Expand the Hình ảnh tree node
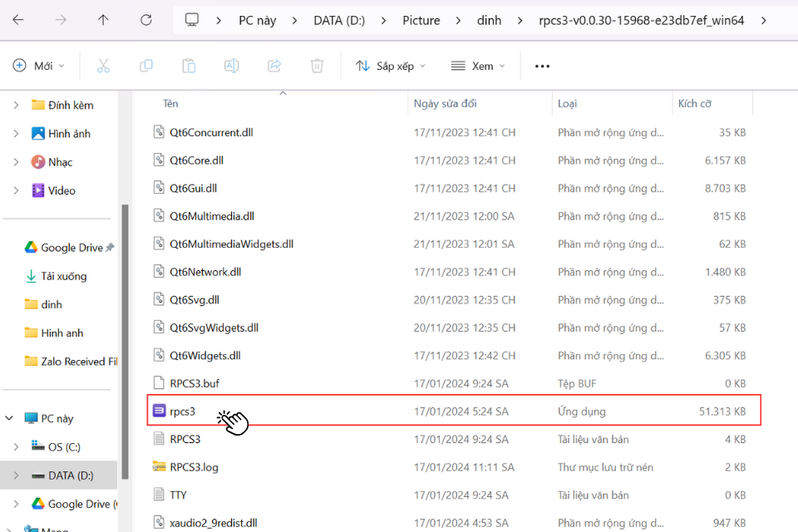 [16, 133]
